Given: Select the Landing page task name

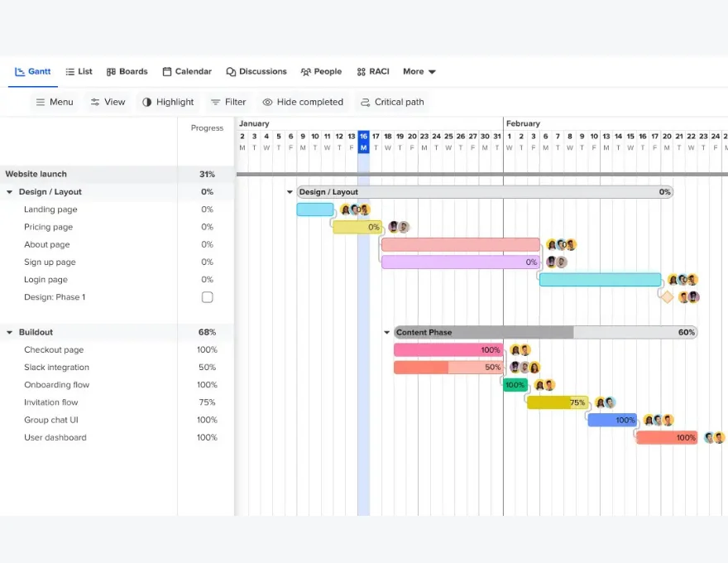Looking at the screenshot, I should coord(50,209).
